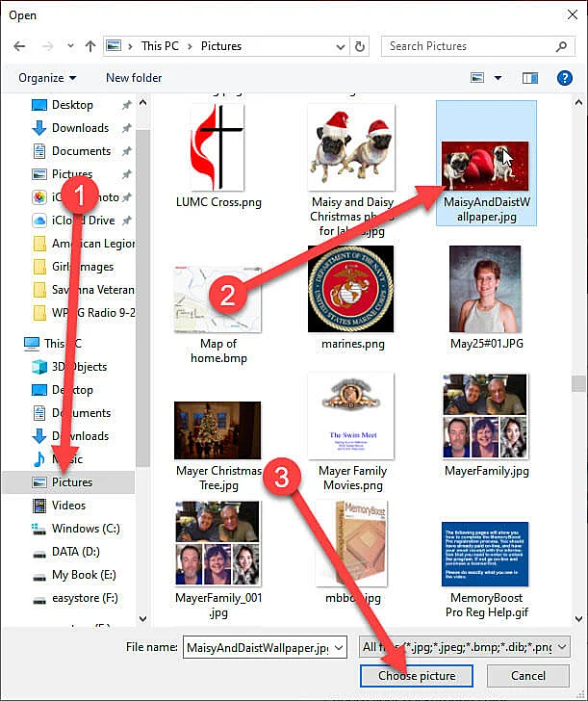
Task: Open the Windows (C:) drive
Action: pyautogui.click(x=86, y=529)
